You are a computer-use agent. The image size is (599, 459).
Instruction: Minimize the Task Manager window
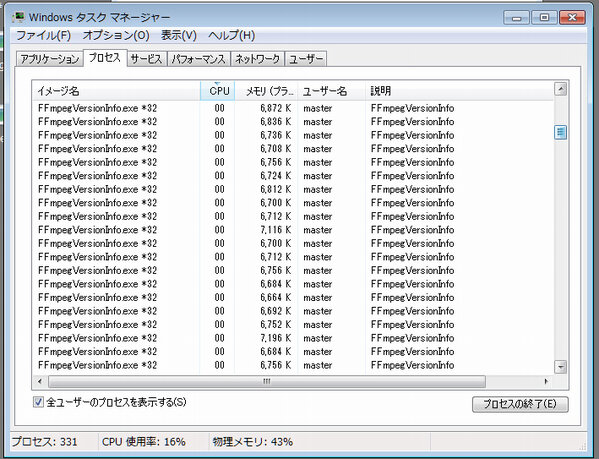(516, 18)
